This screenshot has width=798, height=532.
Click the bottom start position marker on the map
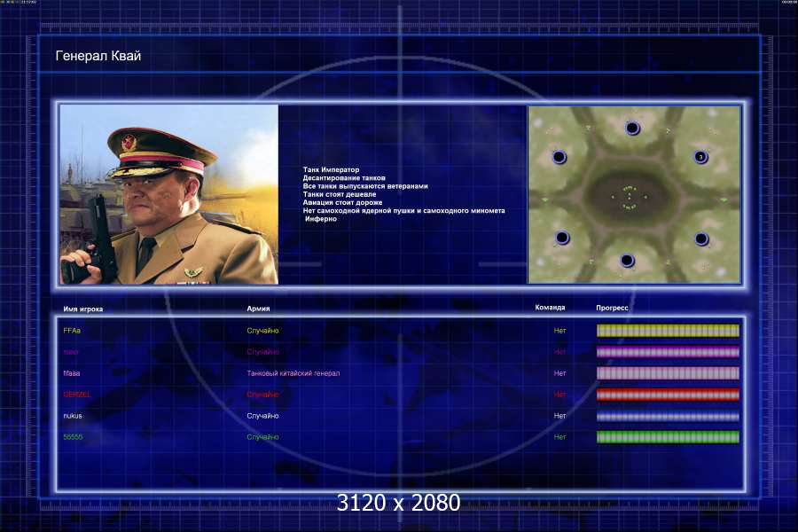(627, 261)
